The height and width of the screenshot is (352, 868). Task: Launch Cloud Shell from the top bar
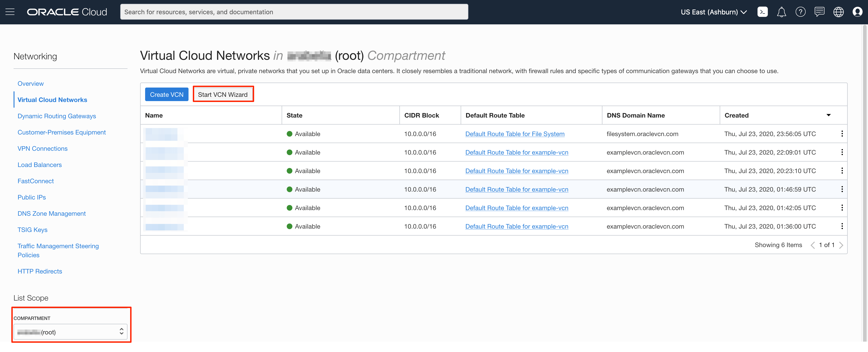(x=762, y=12)
